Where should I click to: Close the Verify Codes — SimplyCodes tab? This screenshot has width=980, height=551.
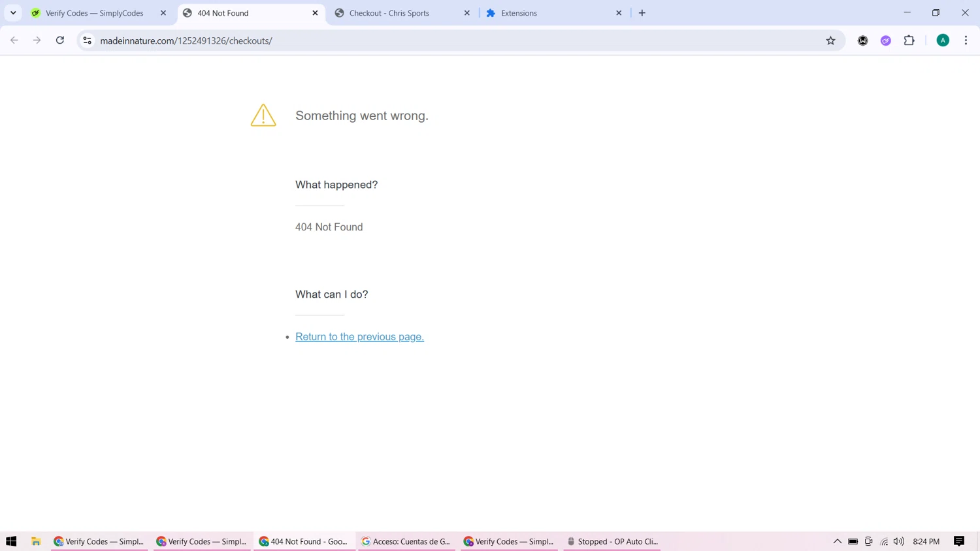163,13
